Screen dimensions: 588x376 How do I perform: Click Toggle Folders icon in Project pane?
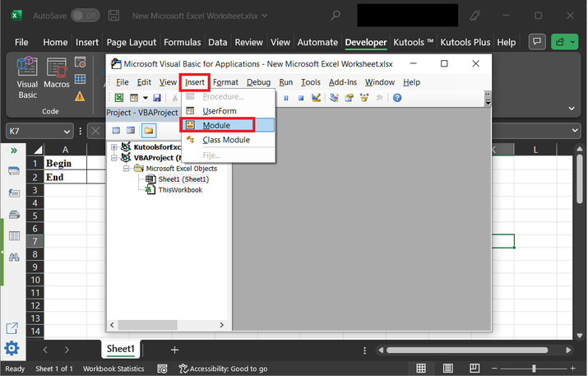click(149, 131)
